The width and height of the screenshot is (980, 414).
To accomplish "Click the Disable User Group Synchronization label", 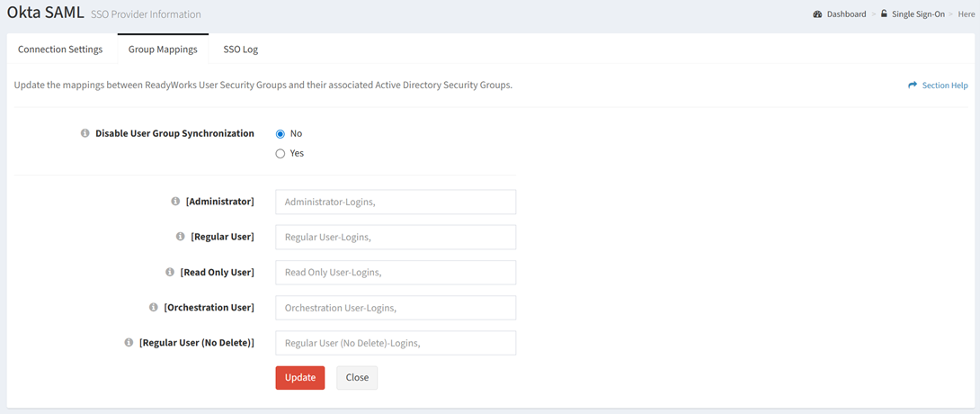I will pyautogui.click(x=175, y=133).
